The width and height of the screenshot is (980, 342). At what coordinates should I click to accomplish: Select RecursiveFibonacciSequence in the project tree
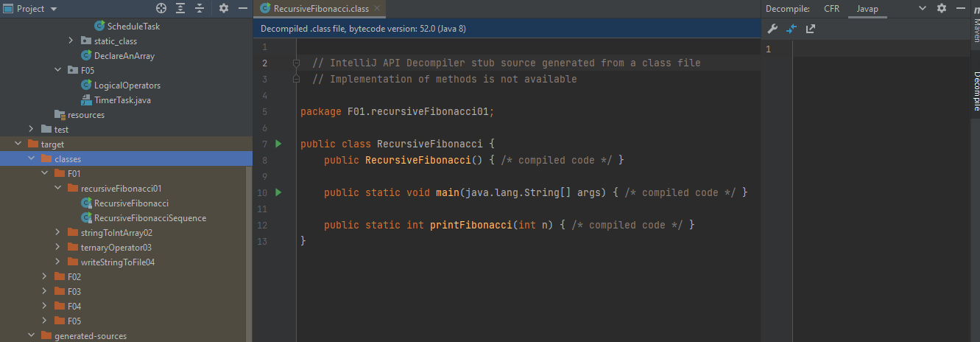(x=149, y=218)
